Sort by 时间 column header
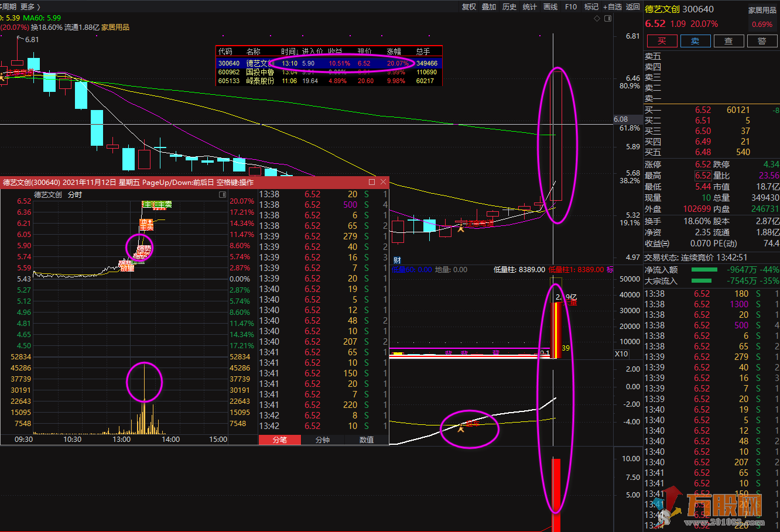Image resolution: width=780 pixels, height=532 pixels. pos(289,52)
